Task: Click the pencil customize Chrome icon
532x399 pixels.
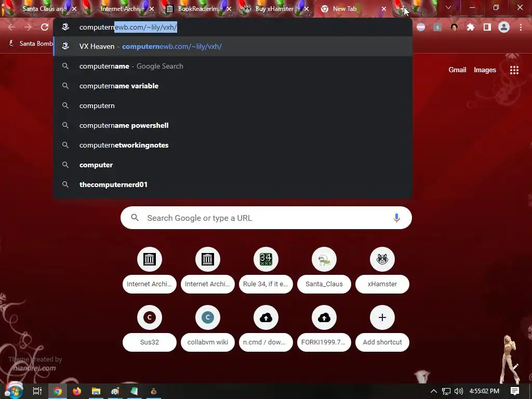Action: (516, 366)
